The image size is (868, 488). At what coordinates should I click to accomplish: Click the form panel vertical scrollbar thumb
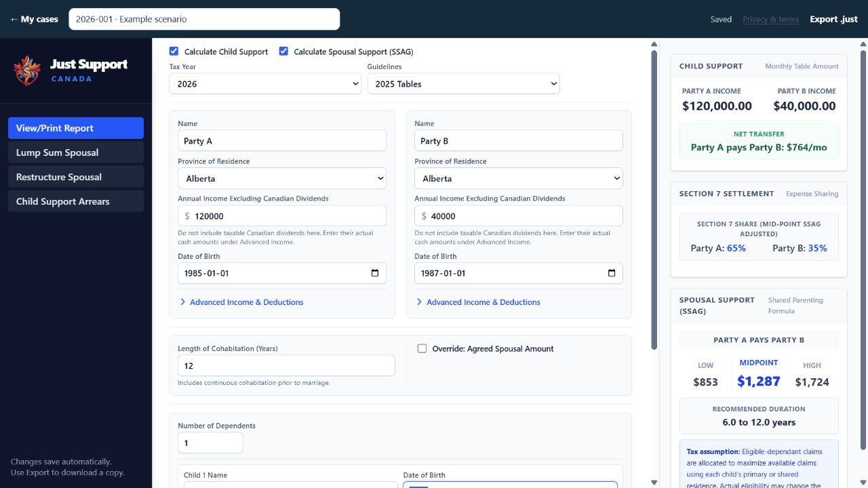(x=654, y=200)
